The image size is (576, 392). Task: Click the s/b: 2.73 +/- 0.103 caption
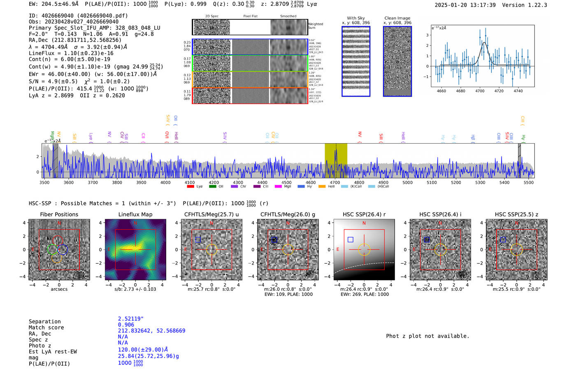click(x=135, y=289)
